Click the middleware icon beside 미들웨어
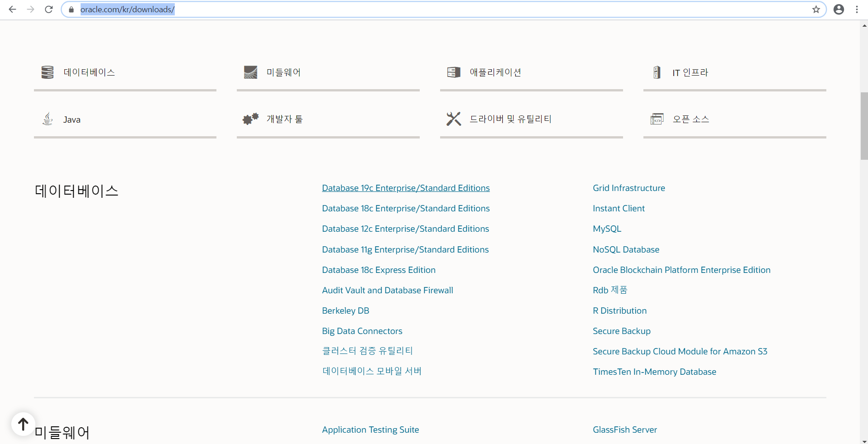868x444 pixels. (250, 72)
